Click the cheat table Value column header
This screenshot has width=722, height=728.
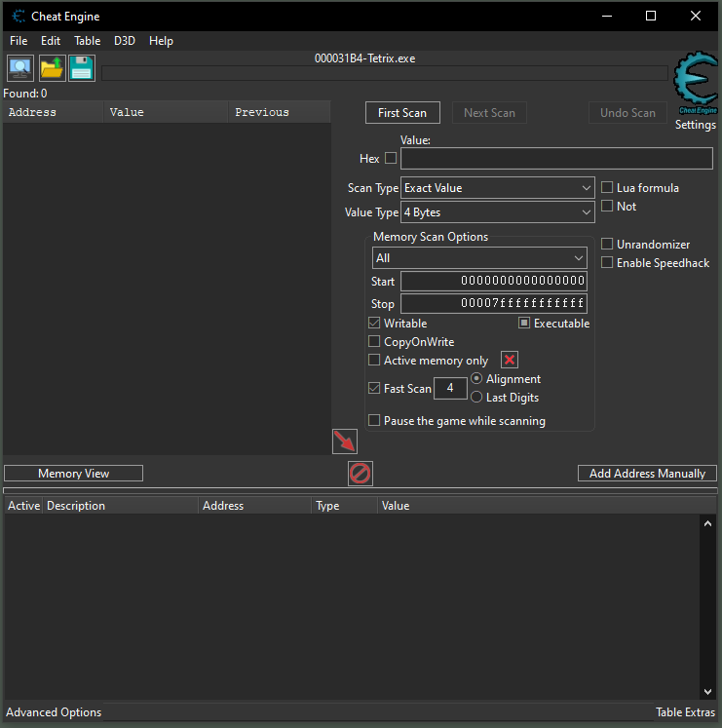tap(547, 506)
